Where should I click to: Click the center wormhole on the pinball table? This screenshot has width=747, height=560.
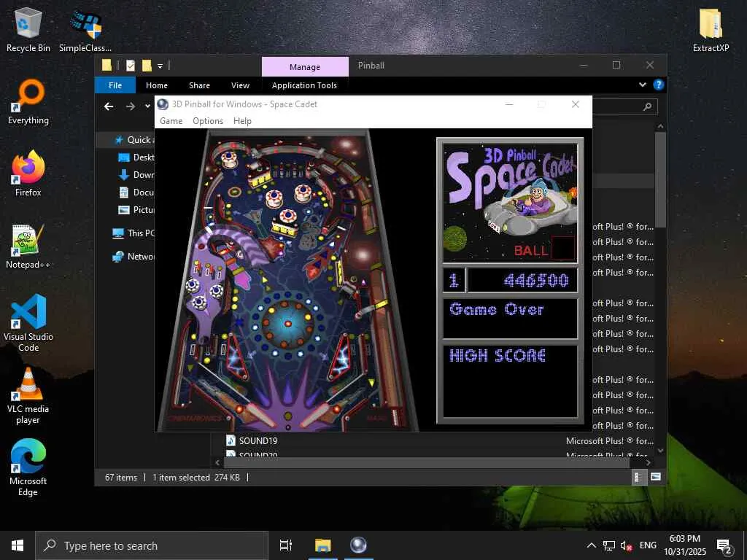[287, 324]
